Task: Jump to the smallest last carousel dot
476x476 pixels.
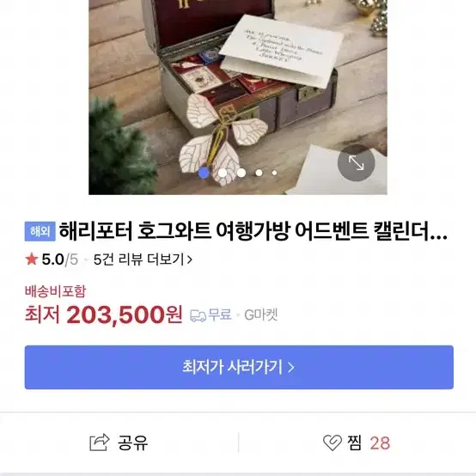Action: coord(274,173)
